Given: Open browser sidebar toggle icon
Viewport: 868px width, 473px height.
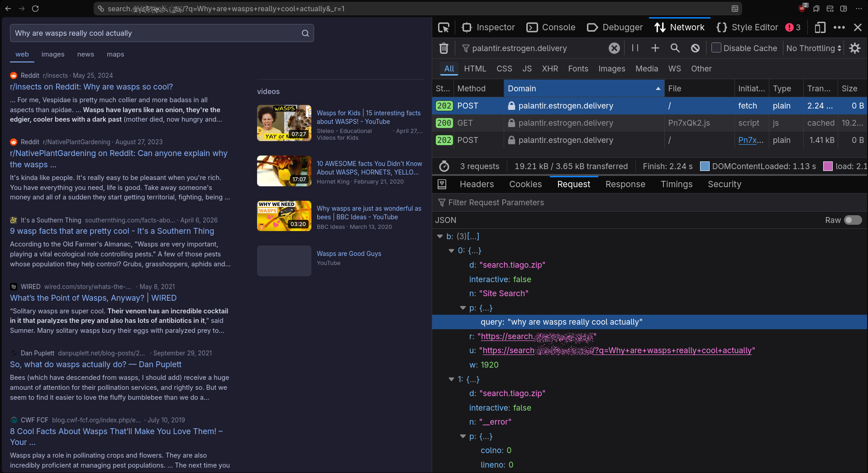Looking at the screenshot, I should click(844, 9).
